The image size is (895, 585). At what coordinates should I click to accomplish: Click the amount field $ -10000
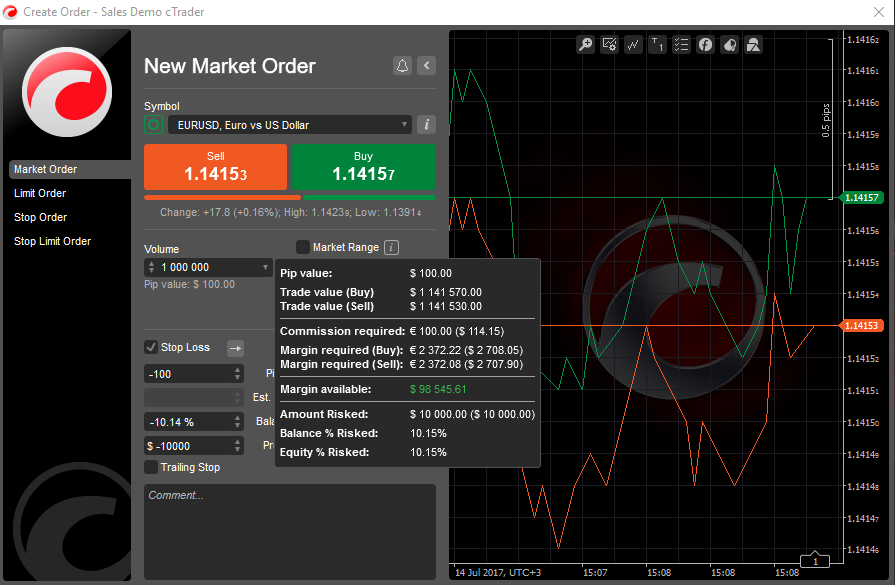(x=194, y=446)
